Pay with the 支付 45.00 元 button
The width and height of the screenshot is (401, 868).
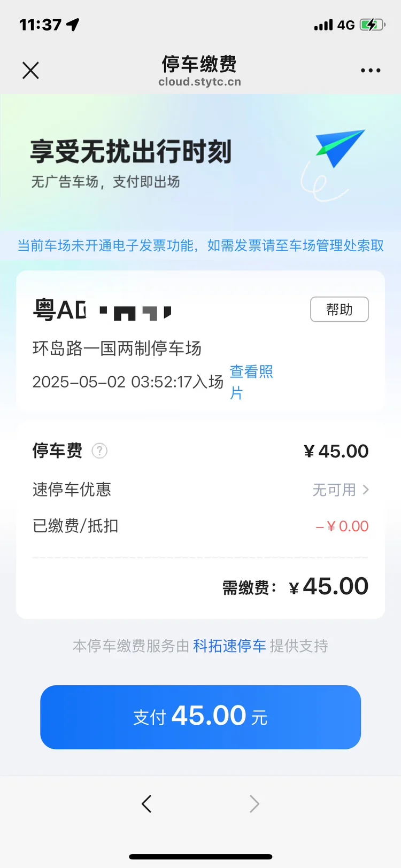(x=200, y=717)
